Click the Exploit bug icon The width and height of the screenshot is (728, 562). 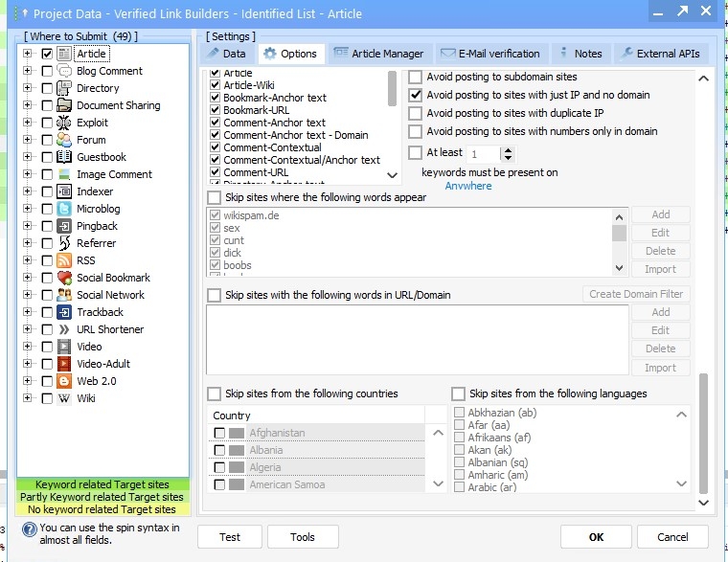point(64,123)
